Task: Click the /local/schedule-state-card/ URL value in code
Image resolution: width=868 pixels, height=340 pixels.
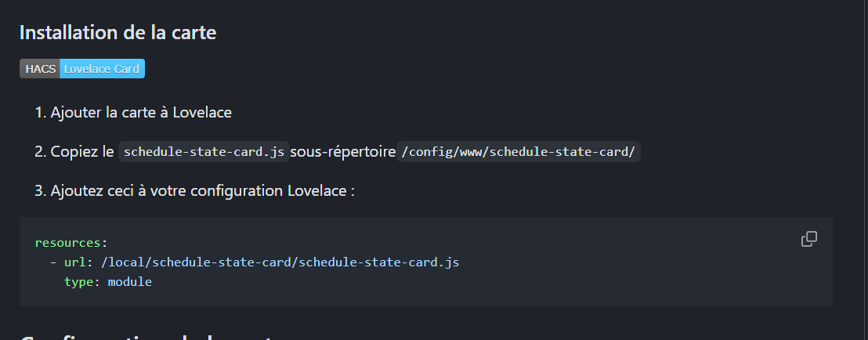Action: point(279,262)
